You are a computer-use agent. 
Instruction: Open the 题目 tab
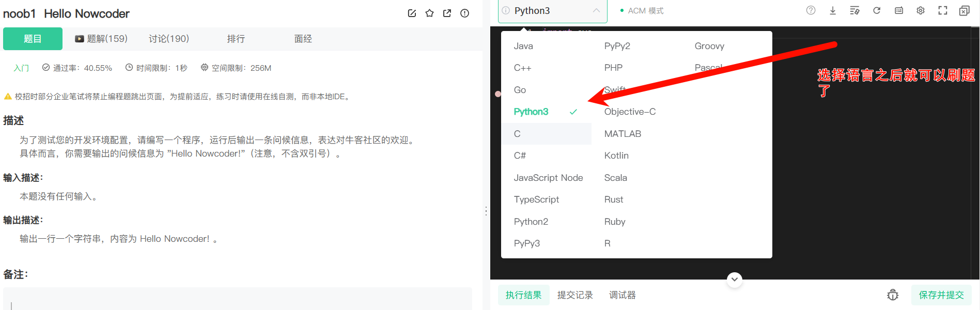pos(33,39)
